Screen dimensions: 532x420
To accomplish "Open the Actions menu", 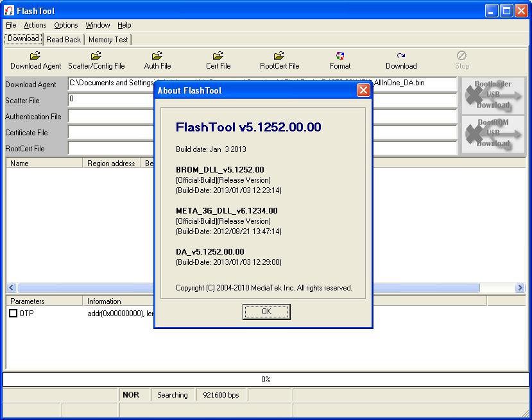I will [x=35, y=25].
